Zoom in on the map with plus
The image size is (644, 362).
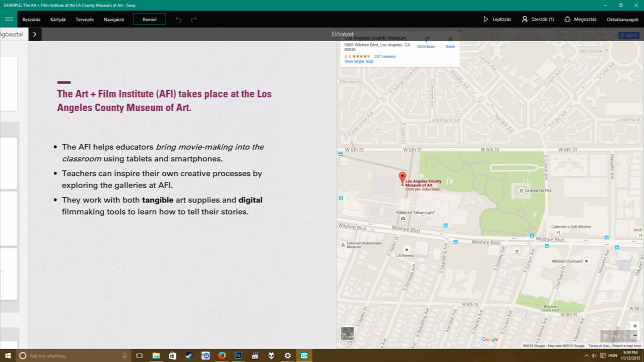(635, 326)
